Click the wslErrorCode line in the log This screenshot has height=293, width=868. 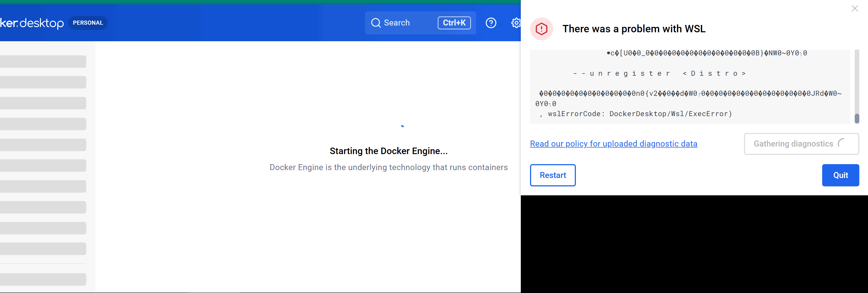coord(636,114)
